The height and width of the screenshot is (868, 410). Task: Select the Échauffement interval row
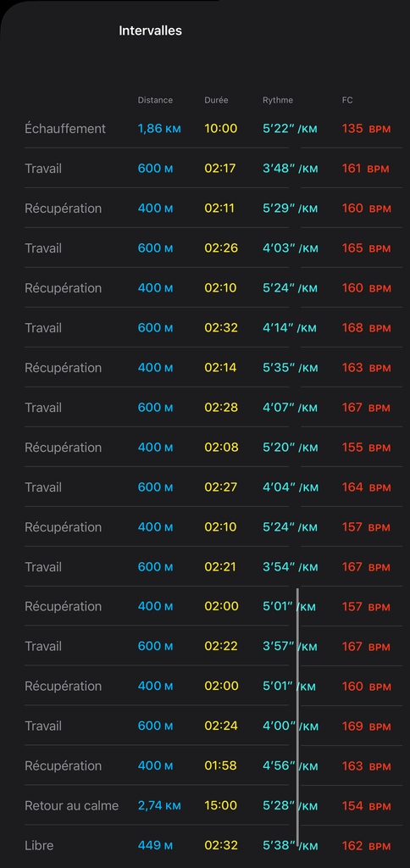pos(213,129)
